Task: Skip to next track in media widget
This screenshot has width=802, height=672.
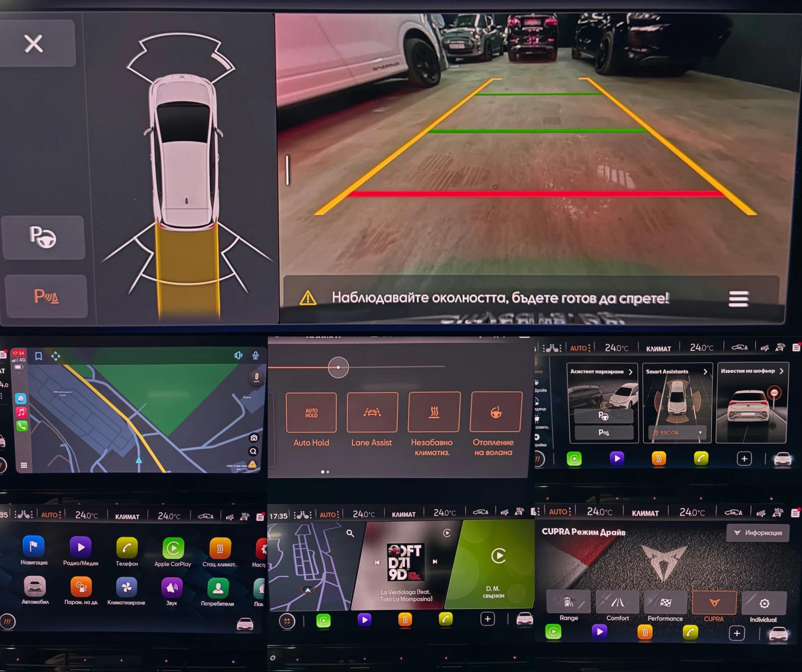Action: (435, 562)
